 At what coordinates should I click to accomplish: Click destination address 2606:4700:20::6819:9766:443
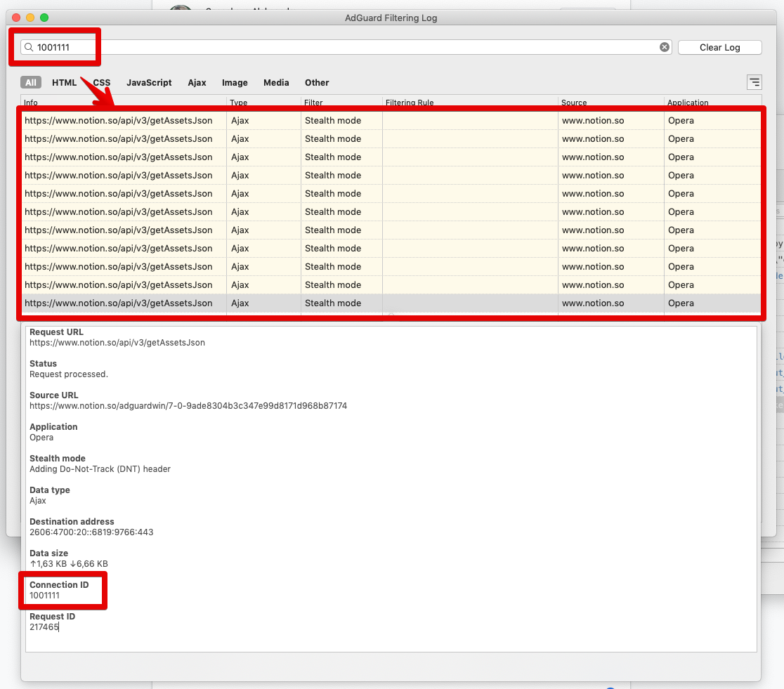[91, 532]
